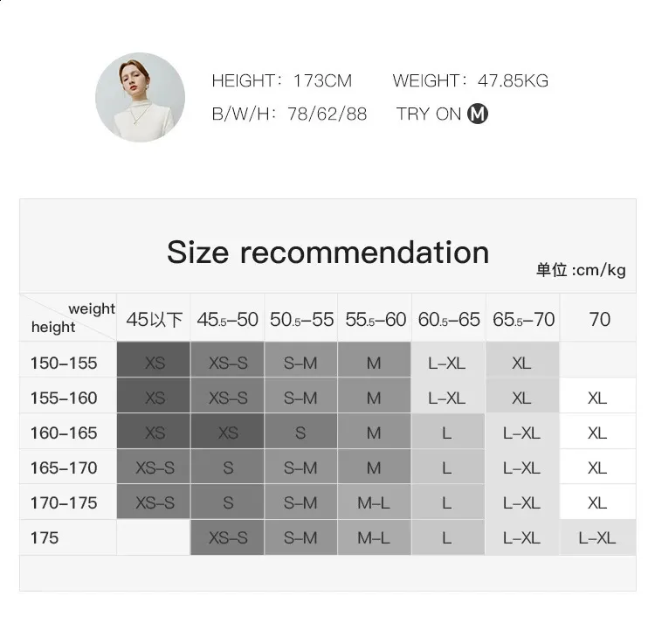This screenshot has width=655, height=644.
Task: Select the 55.5–60 weight column header
Action: point(375,319)
